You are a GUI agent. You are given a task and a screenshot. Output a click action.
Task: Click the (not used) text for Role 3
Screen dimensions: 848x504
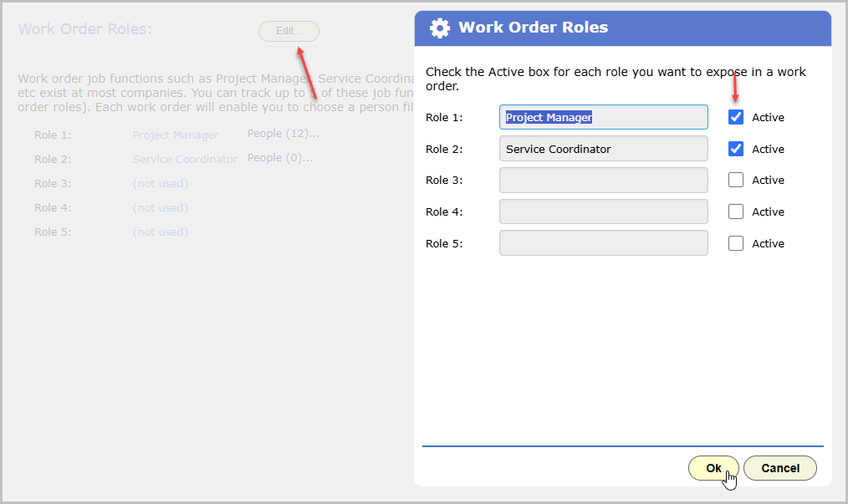161,184
